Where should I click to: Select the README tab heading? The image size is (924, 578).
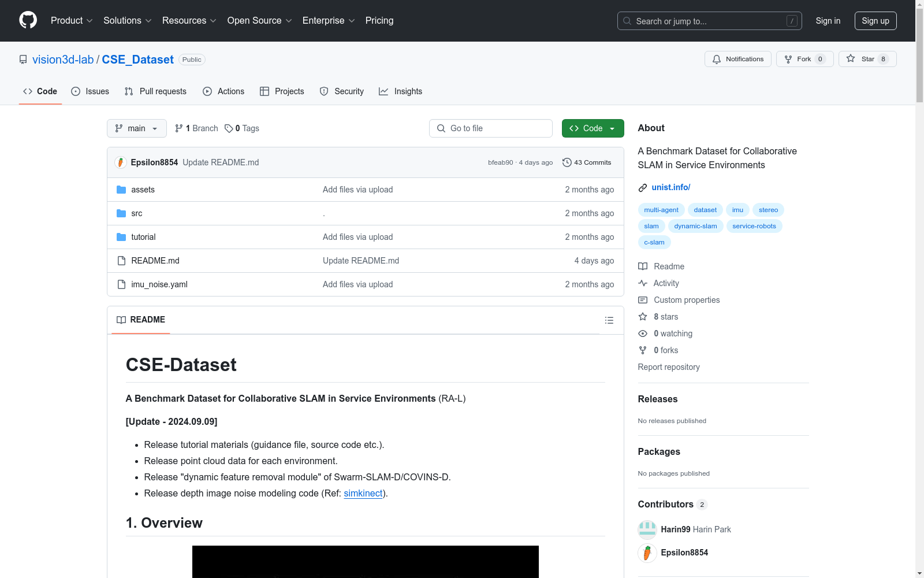141,320
